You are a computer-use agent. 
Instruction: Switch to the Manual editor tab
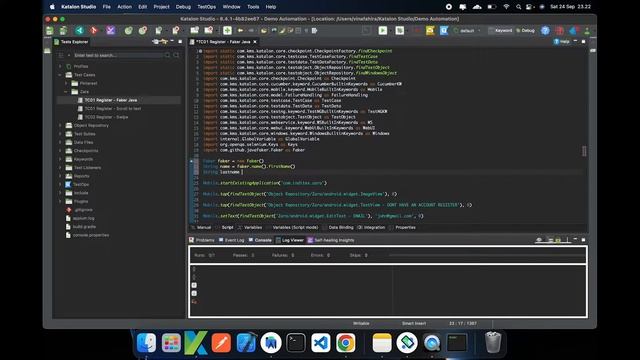tap(201, 227)
